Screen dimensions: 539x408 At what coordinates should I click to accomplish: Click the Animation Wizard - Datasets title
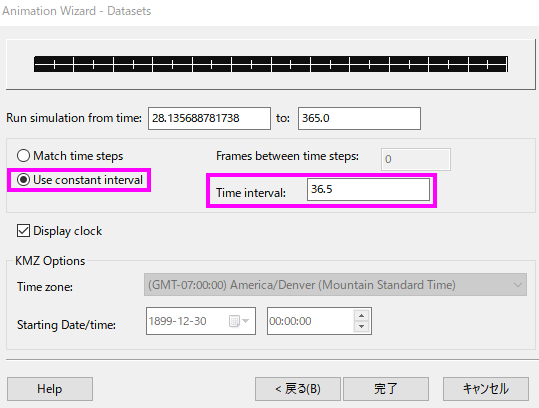click(x=77, y=11)
